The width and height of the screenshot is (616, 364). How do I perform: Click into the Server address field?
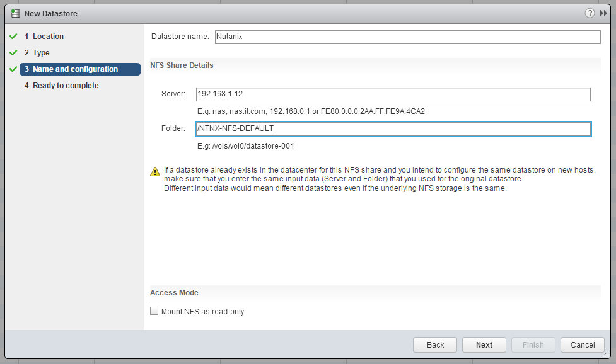[x=393, y=94]
